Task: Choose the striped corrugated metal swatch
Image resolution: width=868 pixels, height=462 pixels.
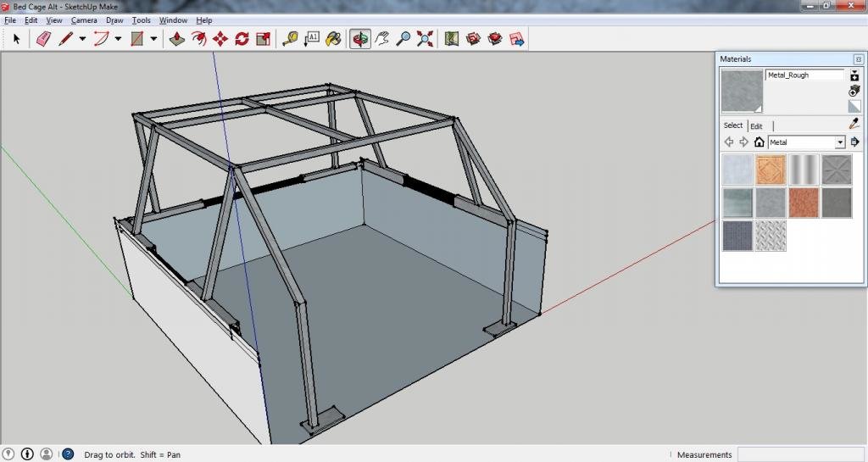Action: click(x=804, y=170)
